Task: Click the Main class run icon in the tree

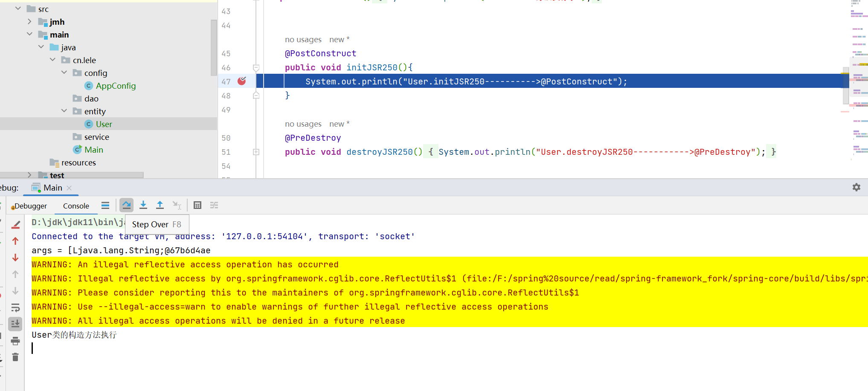Action: tap(77, 150)
